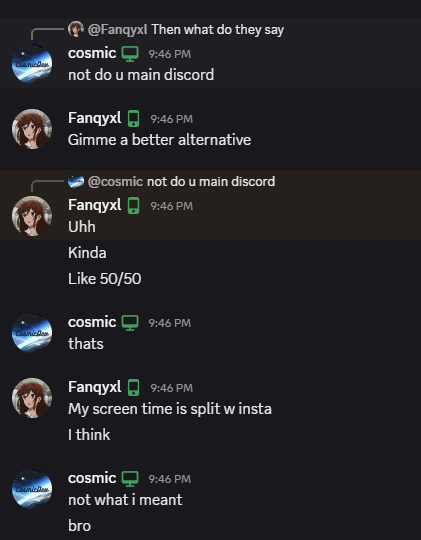Click cosmic's avatar beside 'not do u main discord'

32,64
